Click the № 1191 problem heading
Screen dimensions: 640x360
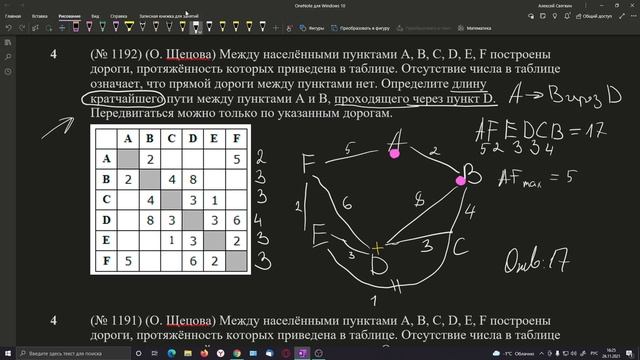click(x=116, y=320)
